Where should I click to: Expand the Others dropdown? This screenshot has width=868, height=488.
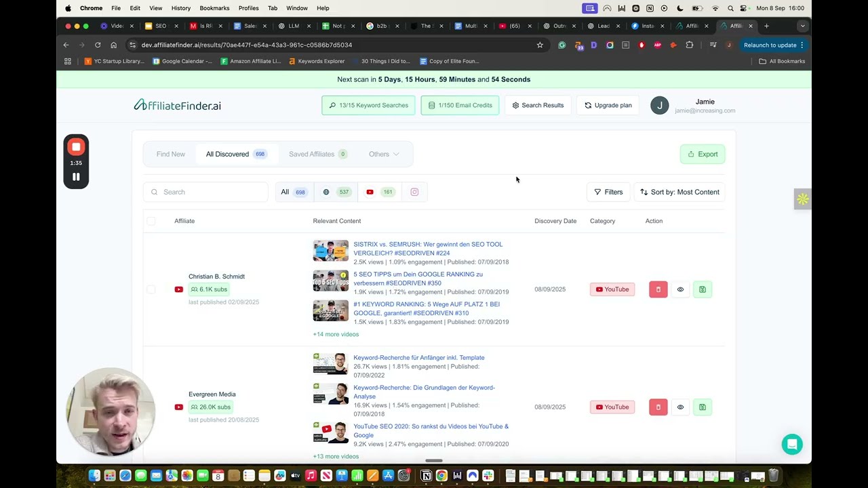(x=384, y=154)
